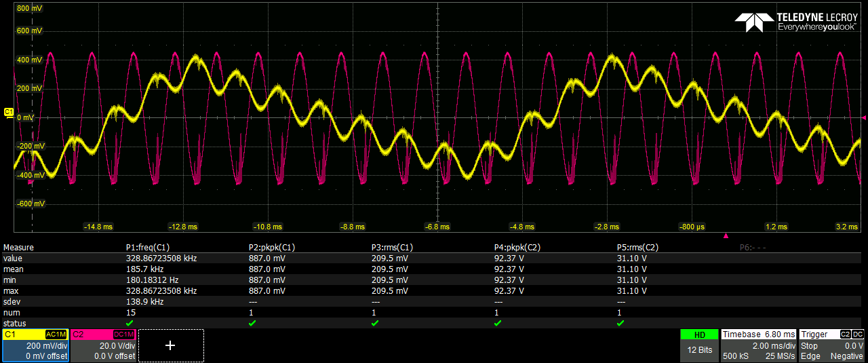Viewport: 868px width, 363px height.
Task: Click the P4 max row 92.37 V cell
Action: 509,291
